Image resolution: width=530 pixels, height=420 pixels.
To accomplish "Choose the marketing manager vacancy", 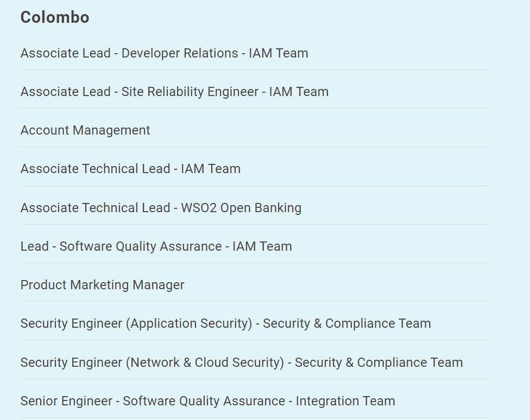I will [x=103, y=285].
